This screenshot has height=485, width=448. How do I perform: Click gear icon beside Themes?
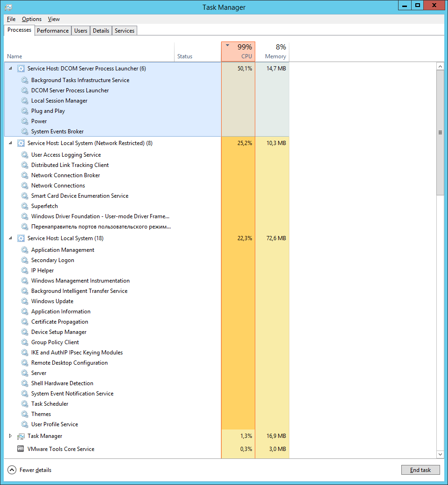point(25,414)
